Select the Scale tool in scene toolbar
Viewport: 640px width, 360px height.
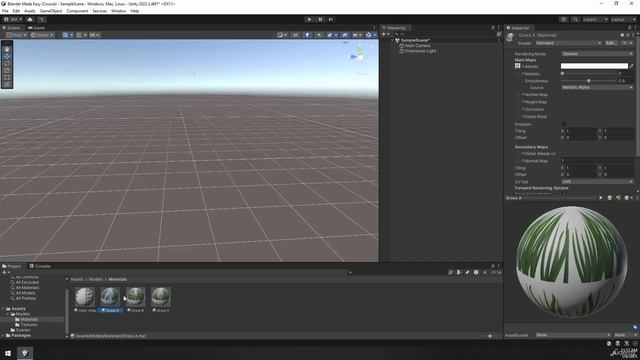coord(7,70)
